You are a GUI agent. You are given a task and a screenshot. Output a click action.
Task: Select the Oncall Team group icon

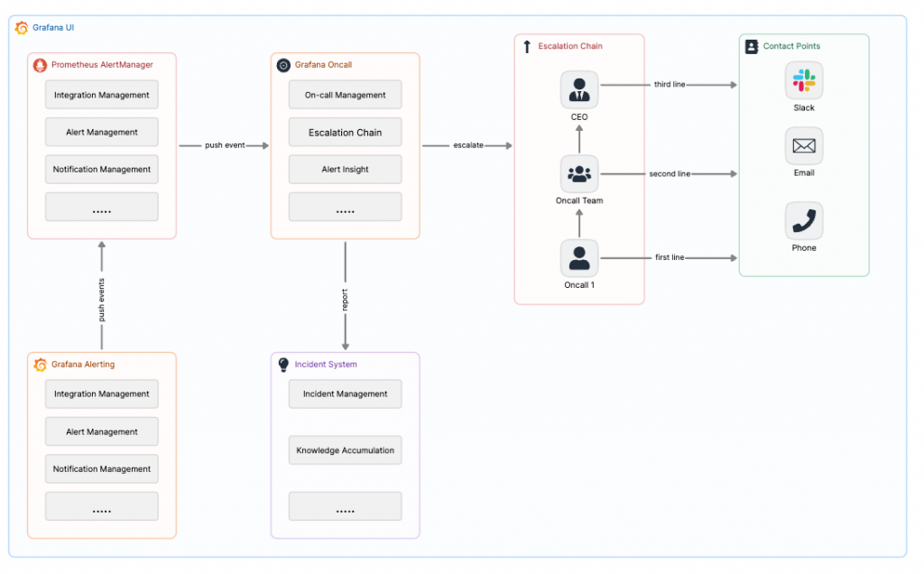tap(579, 174)
